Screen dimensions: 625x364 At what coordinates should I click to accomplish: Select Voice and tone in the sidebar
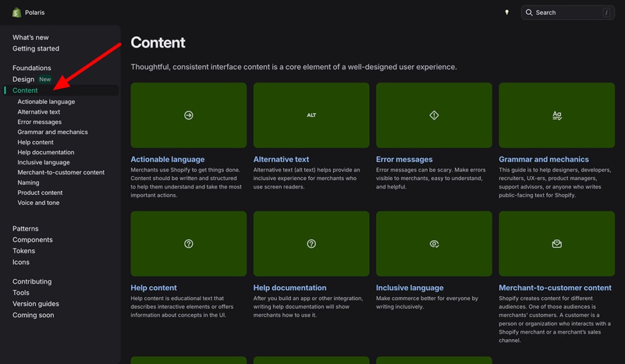click(x=38, y=202)
